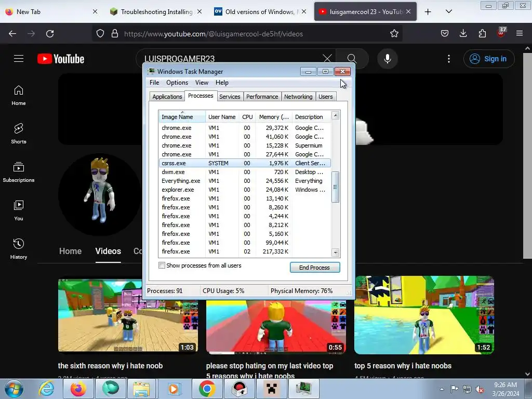
Task: Save page to Pocket from the toolbar
Action: tap(445, 34)
